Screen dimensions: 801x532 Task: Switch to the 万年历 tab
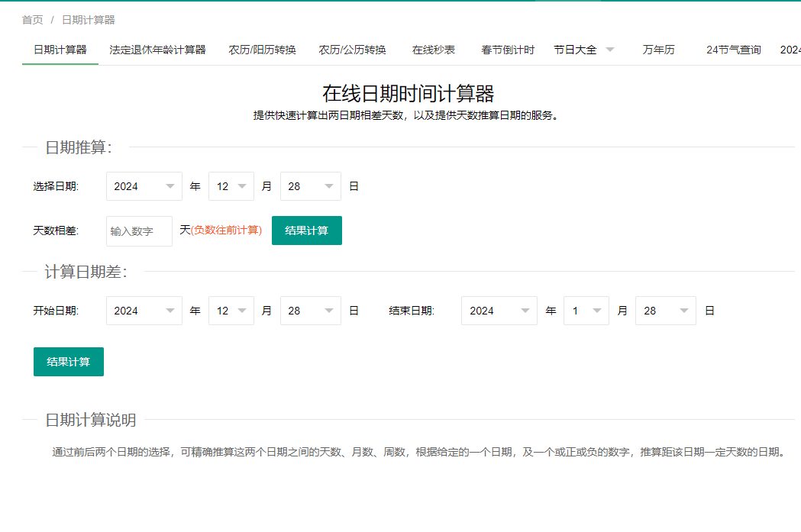[x=658, y=49]
